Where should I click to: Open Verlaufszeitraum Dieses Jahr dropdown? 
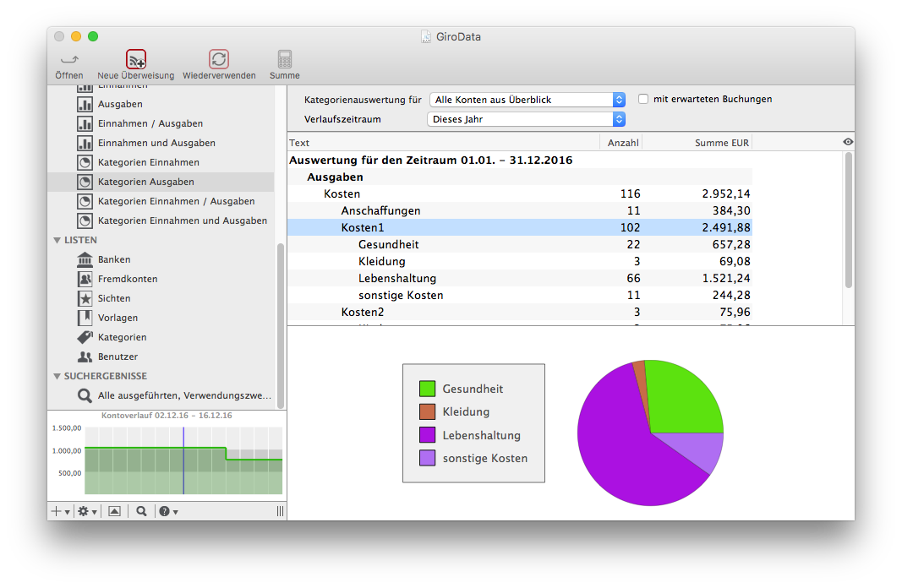coord(527,119)
